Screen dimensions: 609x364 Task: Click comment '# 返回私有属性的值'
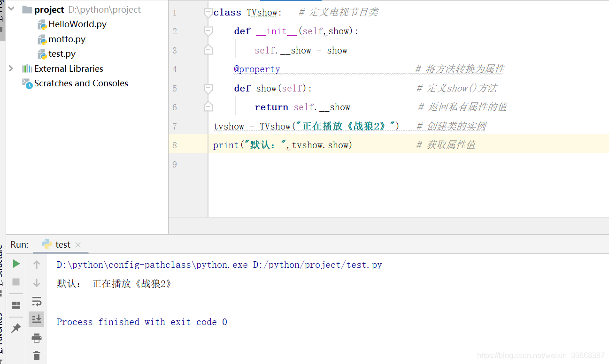462,107
